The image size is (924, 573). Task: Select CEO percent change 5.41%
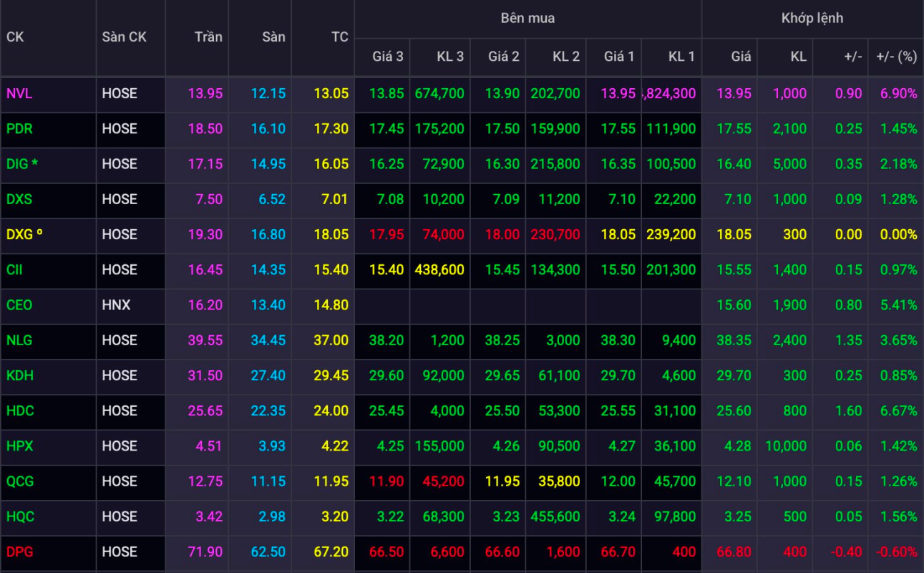coord(900,305)
